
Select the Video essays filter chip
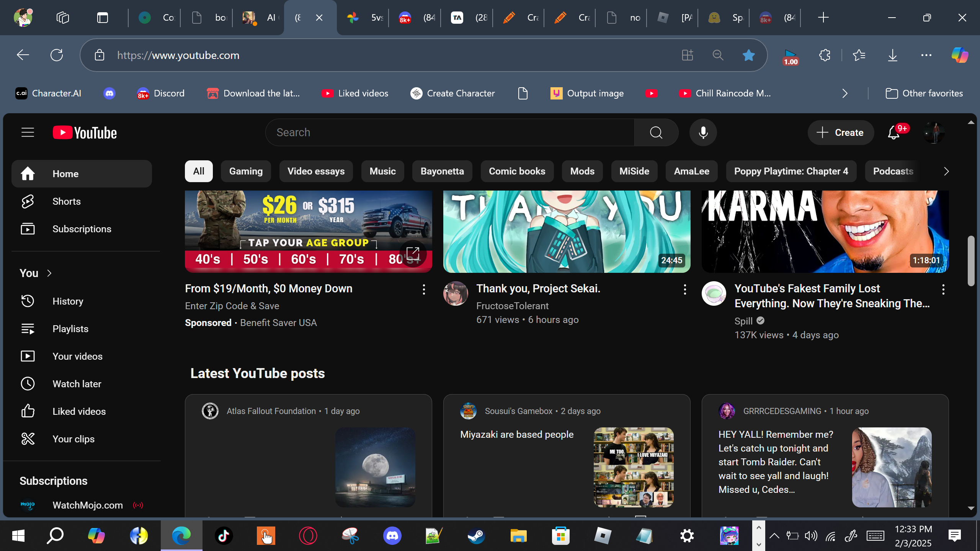point(316,171)
